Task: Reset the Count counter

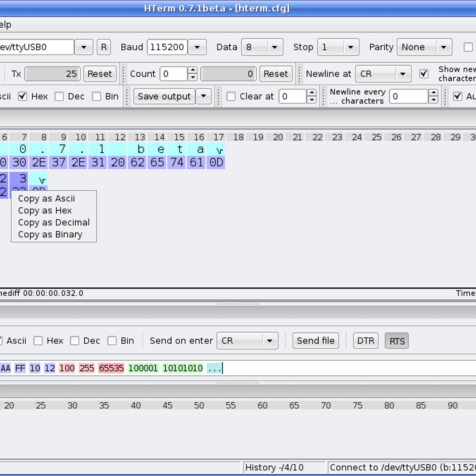Action: tap(276, 73)
